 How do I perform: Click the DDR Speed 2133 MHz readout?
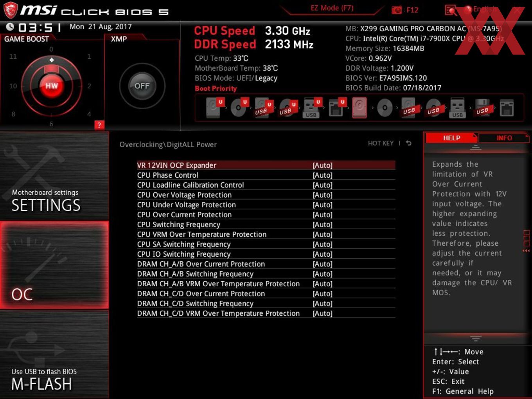point(253,44)
